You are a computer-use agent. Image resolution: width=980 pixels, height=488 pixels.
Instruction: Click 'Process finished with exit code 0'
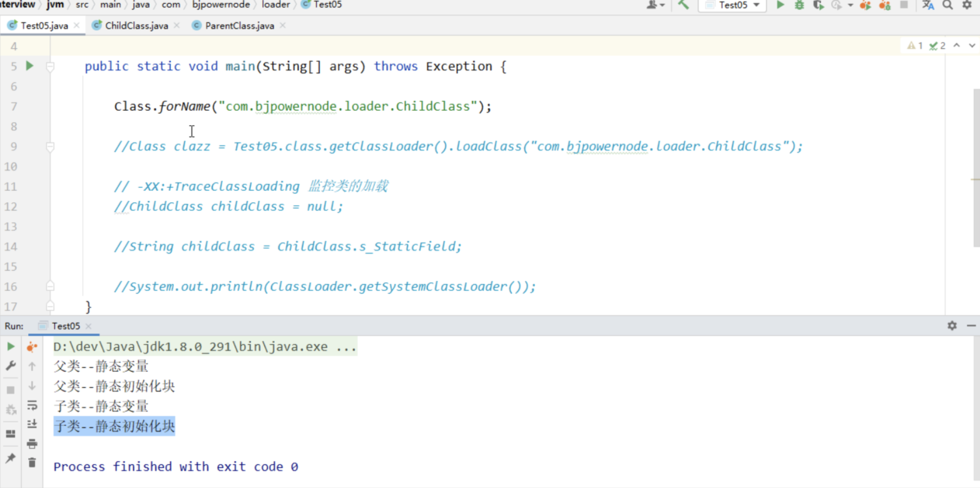coord(176,467)
